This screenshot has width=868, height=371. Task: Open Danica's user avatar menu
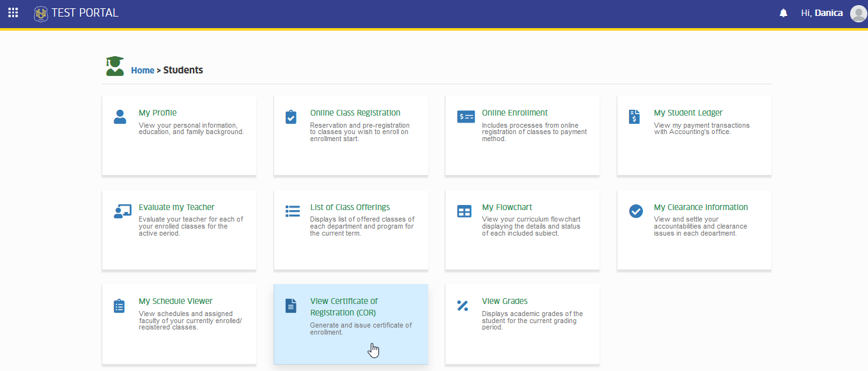coord(858,13)
